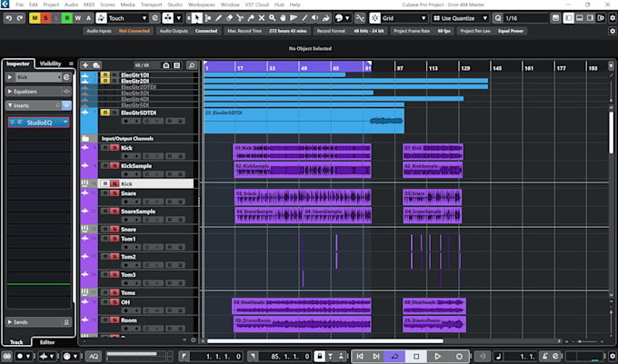Open the Use Quantize grid type dropdown
The width and height of the screenshot is (618, 364).
pyautogui.click(x=485, y=18)
